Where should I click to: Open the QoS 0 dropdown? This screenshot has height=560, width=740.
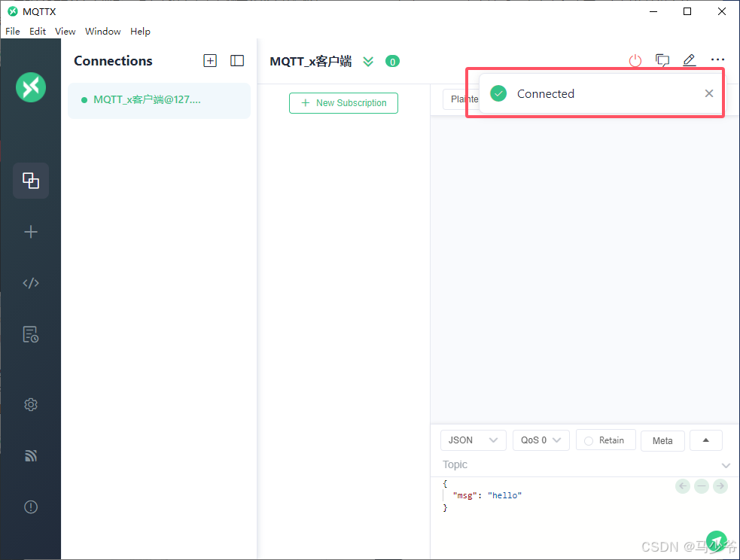541,440
